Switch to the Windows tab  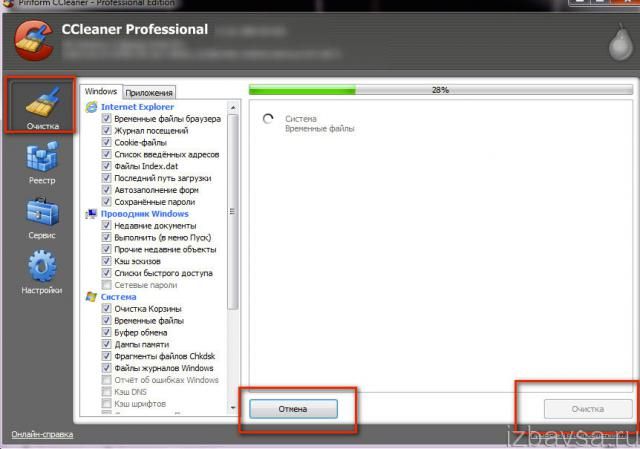click(x=101, y=91)
